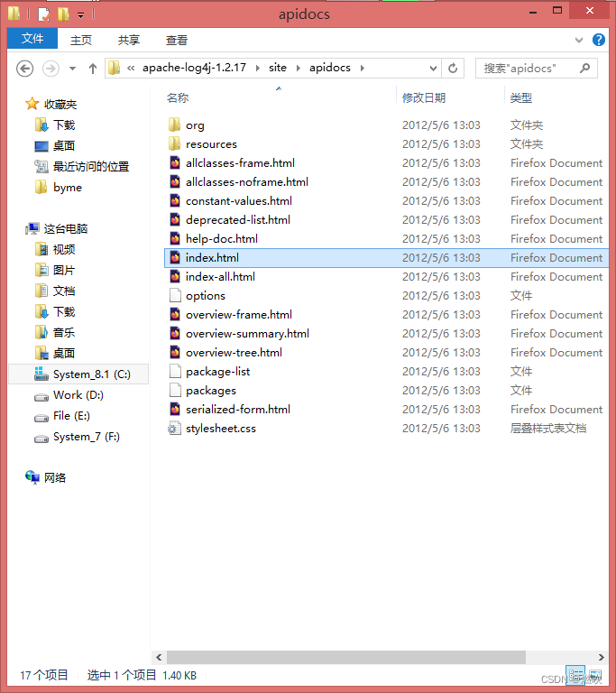
Task: Expand the ribbon chevron
Action: (x=579, y=41)
